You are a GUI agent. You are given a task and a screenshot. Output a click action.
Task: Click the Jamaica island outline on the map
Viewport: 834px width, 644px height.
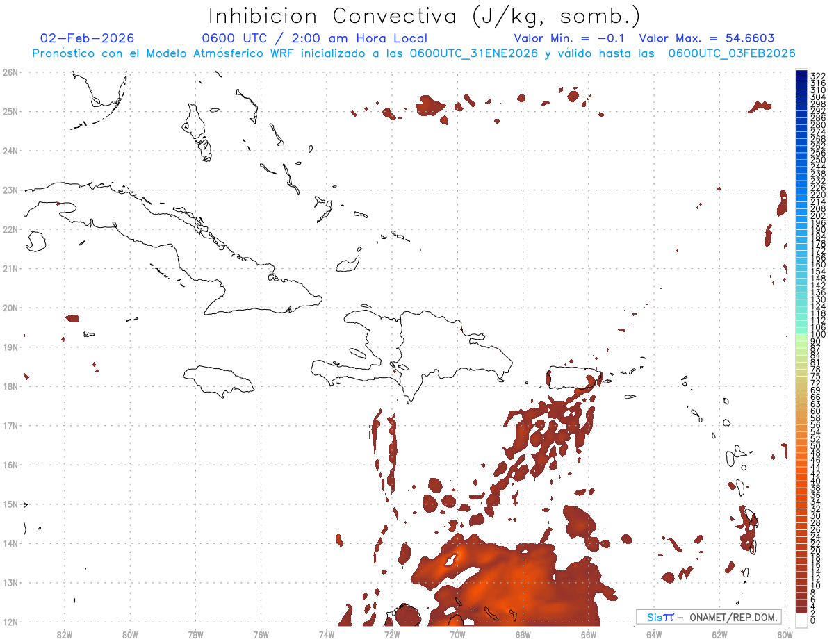click(219, 381)
